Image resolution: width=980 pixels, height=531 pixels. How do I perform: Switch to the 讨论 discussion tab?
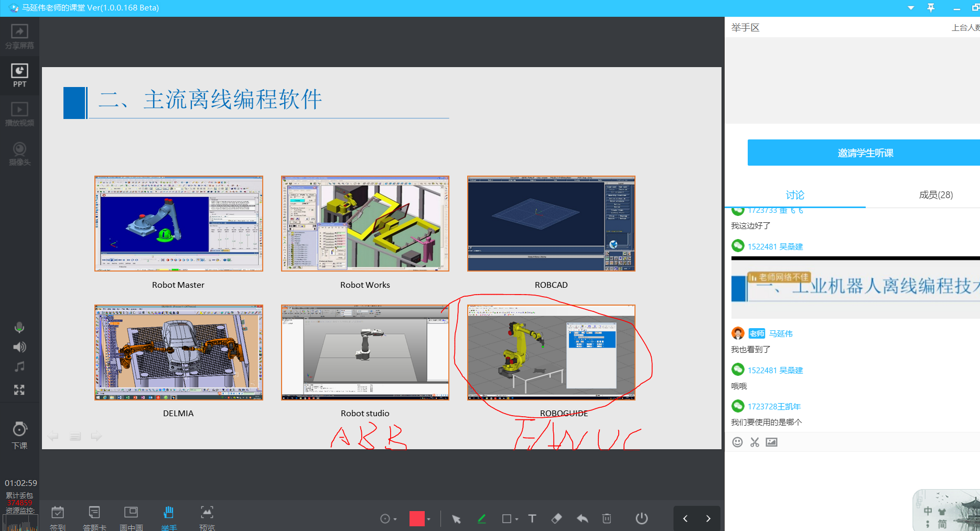[795, 195]
